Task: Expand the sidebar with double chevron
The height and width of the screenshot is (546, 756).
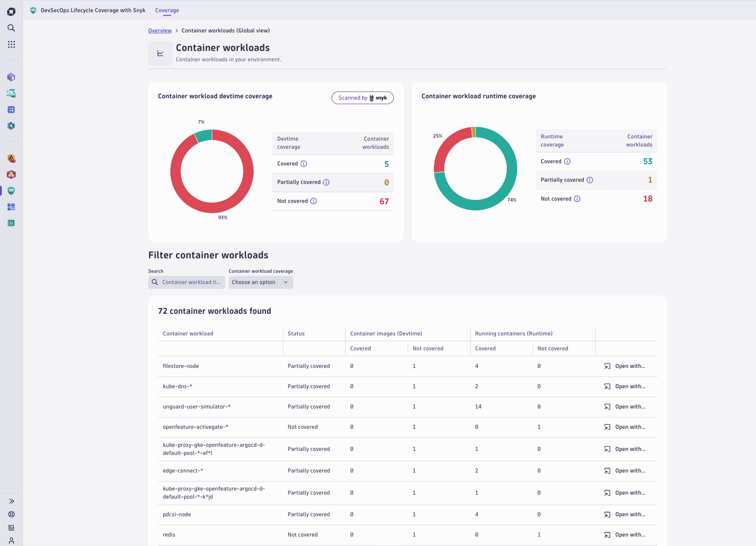Action: tap(11, 501)
